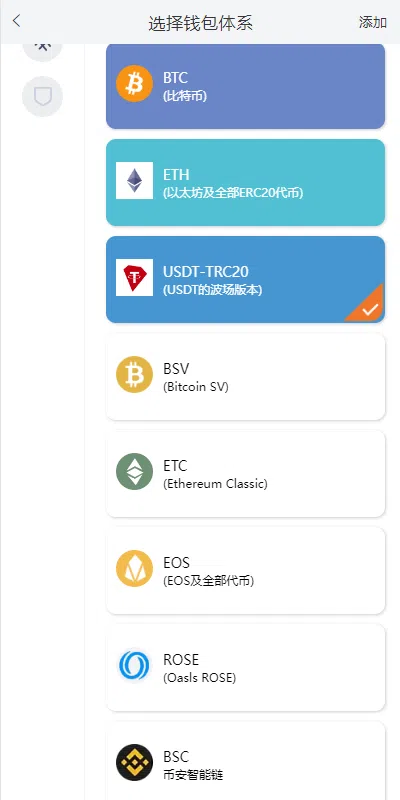Click the Ethereum ETH diamond icon
400x800 pixels.
(134, 181)
